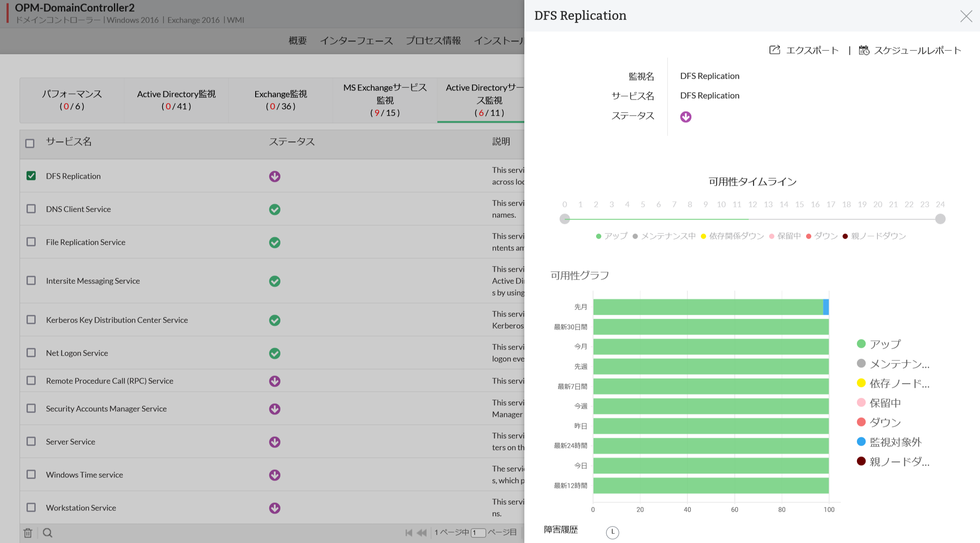Switch to the MS Exchangeサービス監視 tab
The height and width of the screenshot is (543, 980).
pos(385,100)
